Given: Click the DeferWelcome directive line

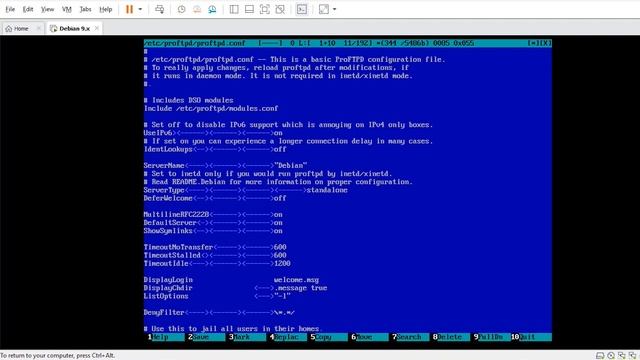Looking at the screenshot, I should 215,198.
